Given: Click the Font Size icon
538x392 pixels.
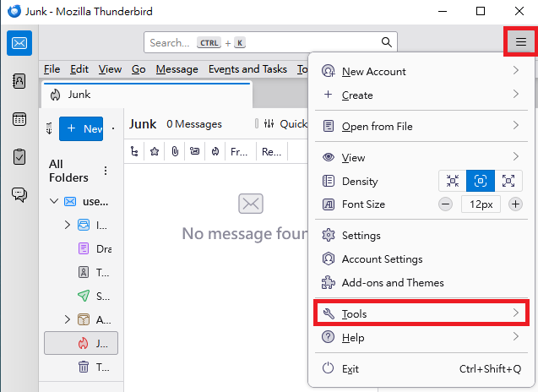Looking at the screenshot, I should coord(329,204).
